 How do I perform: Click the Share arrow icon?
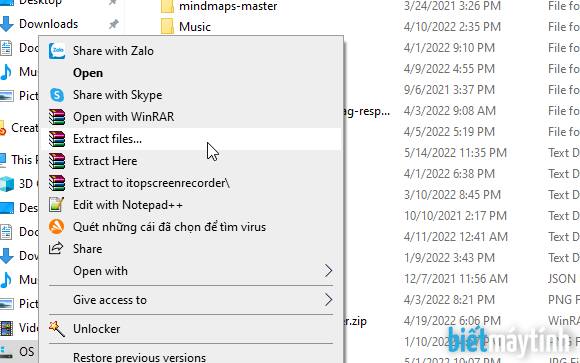[x=56, y=248]
